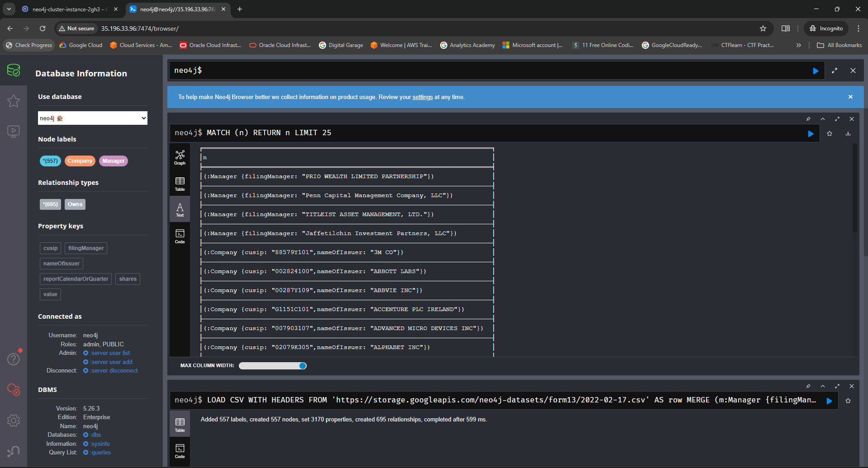Close the LOAD CSV result frame
The image size is (868, 468).
click(852, 386)
